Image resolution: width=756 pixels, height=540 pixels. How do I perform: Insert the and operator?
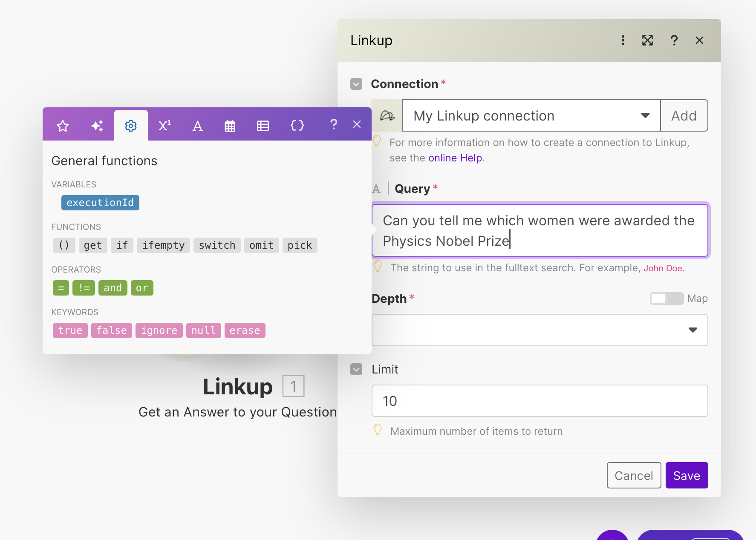click(113, 288)
